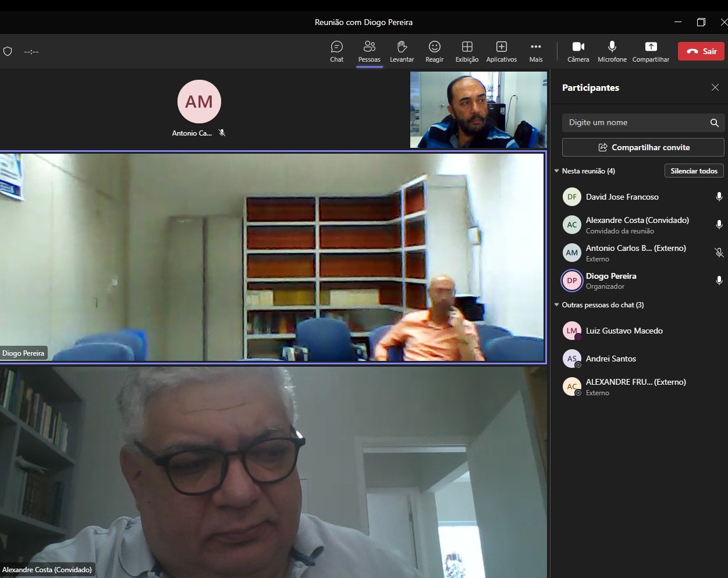Click the large AM avatar tile
The width and height of the screenshot is (728, 578).
[199, 102]
